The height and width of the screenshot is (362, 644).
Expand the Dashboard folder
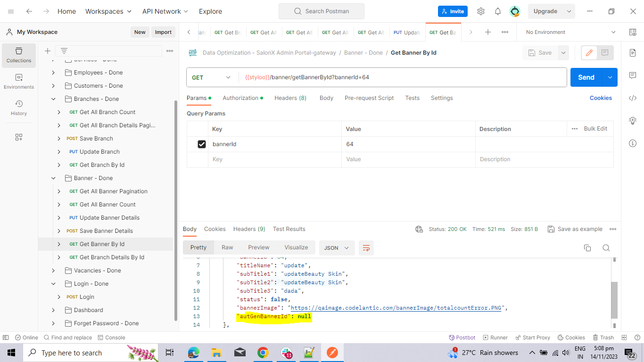53,310
